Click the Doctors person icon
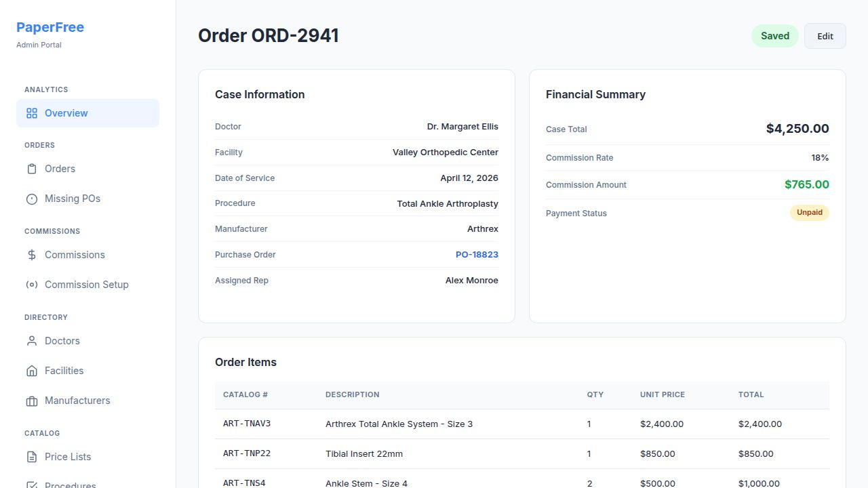The height and width of the screenshot is (488, 868). pyautogui.click(x=32, y=341)
